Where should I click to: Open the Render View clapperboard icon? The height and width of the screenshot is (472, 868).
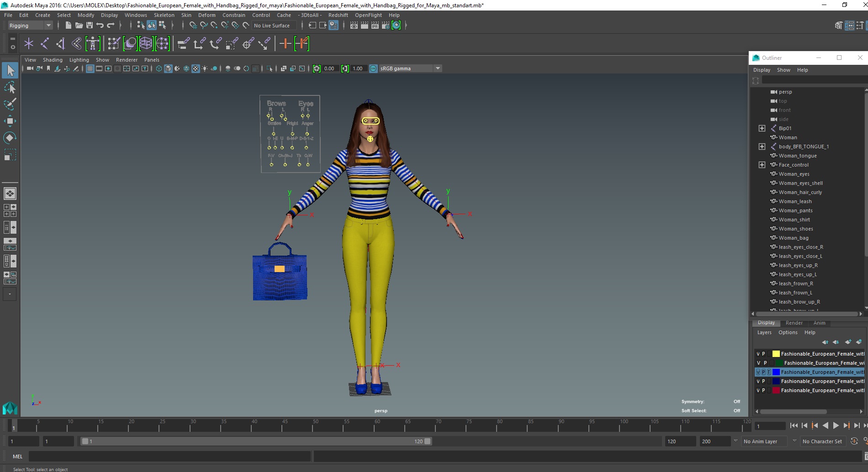(x=354, y=26)
